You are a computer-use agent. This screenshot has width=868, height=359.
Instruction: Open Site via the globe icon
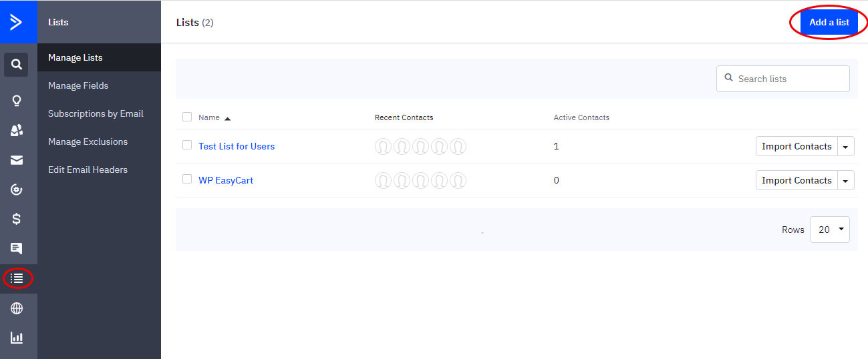[x=17, y=308]
